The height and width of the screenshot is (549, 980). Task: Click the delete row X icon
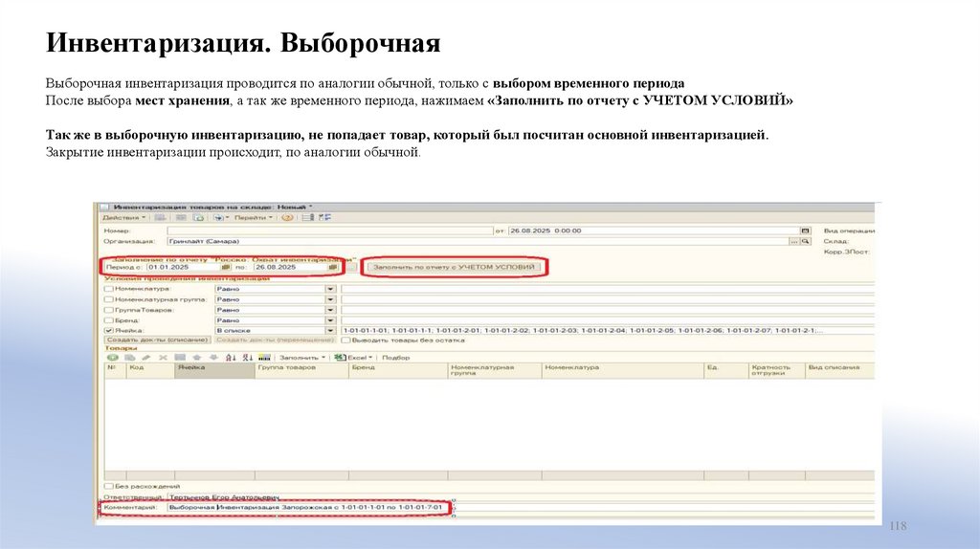coord(163,358)
